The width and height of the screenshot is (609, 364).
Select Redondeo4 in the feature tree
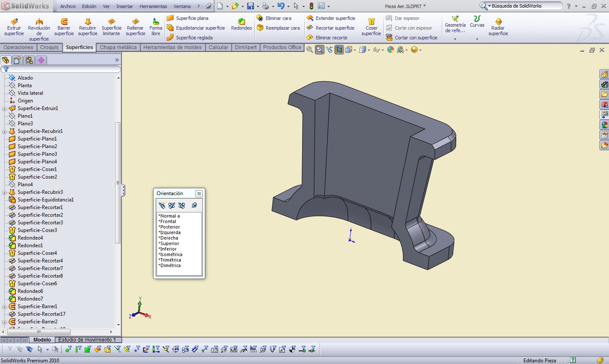point(30,238)
